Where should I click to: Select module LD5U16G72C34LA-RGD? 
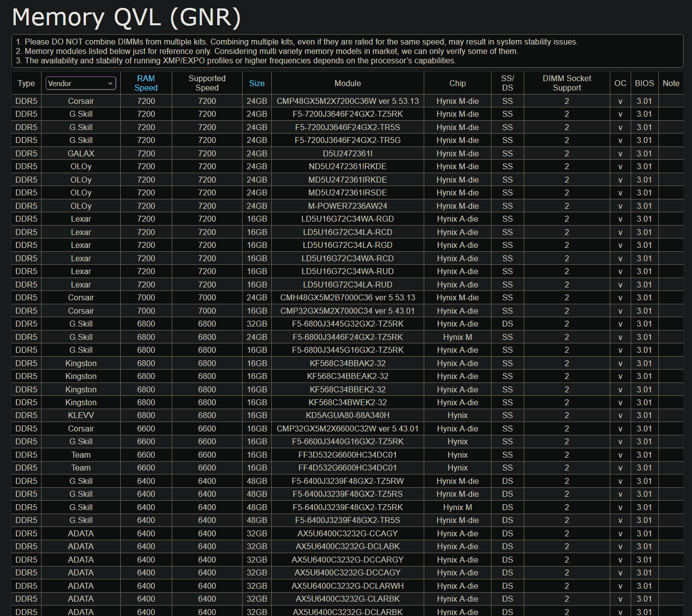[x=347, y=245]
